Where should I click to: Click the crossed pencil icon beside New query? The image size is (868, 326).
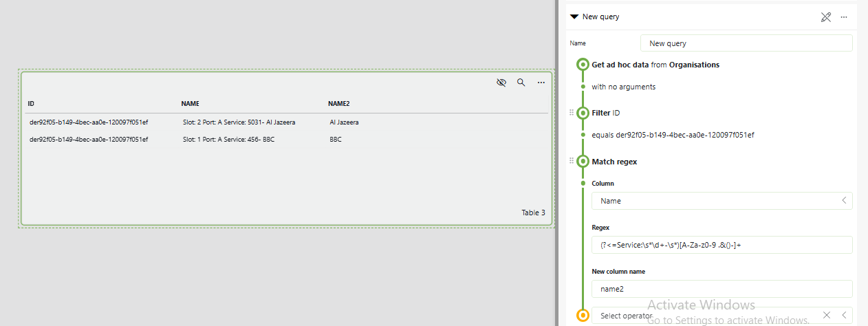point(826,17)
